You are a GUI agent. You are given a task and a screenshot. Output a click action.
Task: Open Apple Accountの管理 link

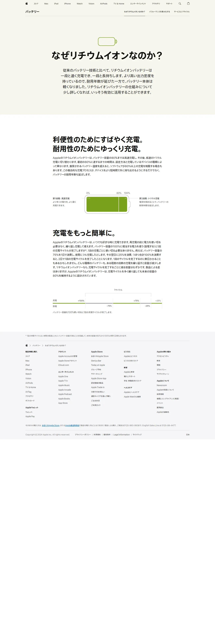tap(68, 356)
